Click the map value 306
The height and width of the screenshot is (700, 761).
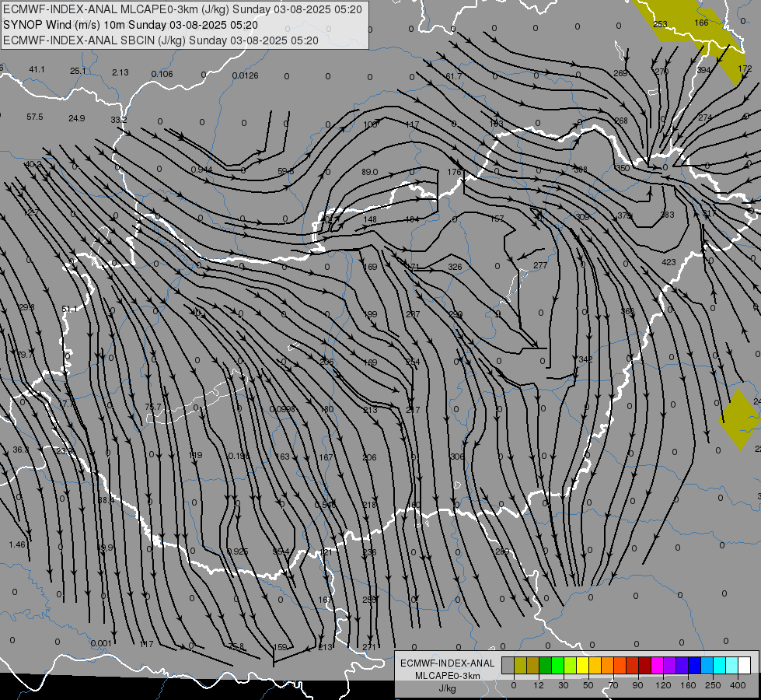coord(457,456)
